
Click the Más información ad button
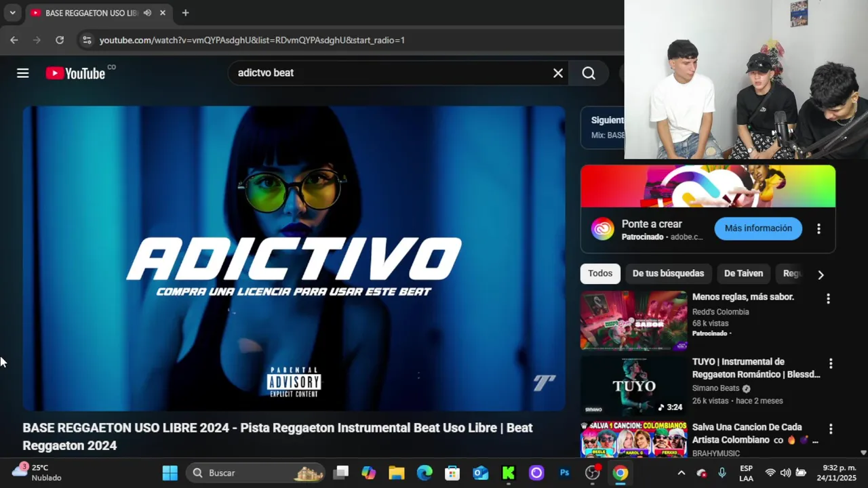tap(758, 228)
